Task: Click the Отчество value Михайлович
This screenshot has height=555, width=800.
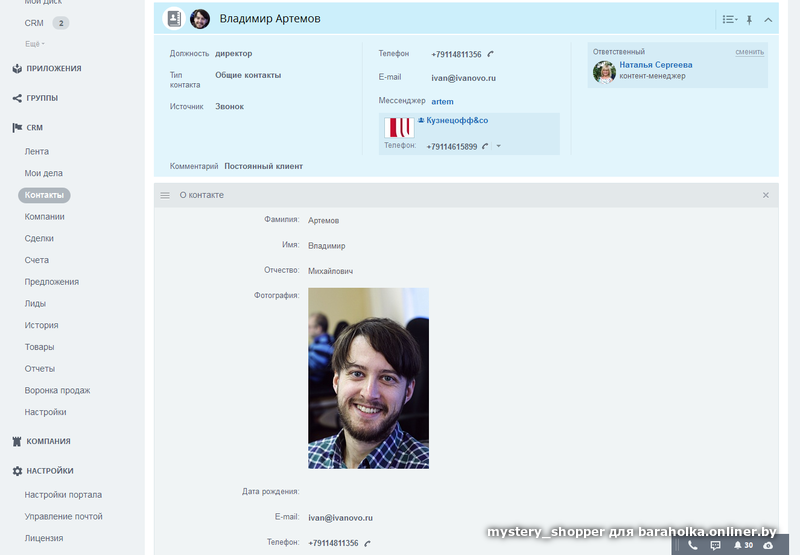Action: [331, 271]
